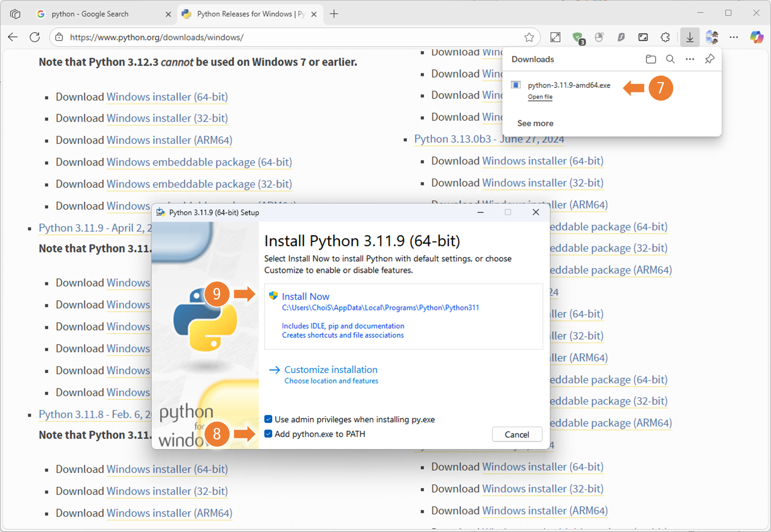Pin the Downloads panel

click(709, 59)
